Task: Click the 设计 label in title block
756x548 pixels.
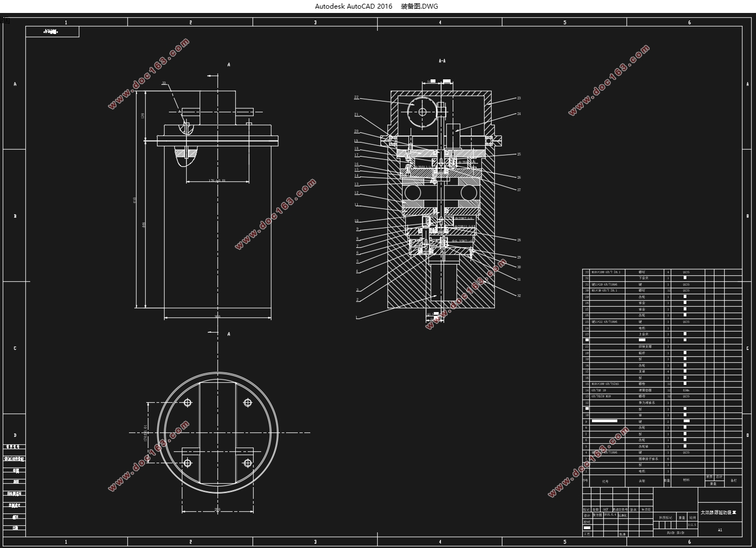Action: [587, 516]
